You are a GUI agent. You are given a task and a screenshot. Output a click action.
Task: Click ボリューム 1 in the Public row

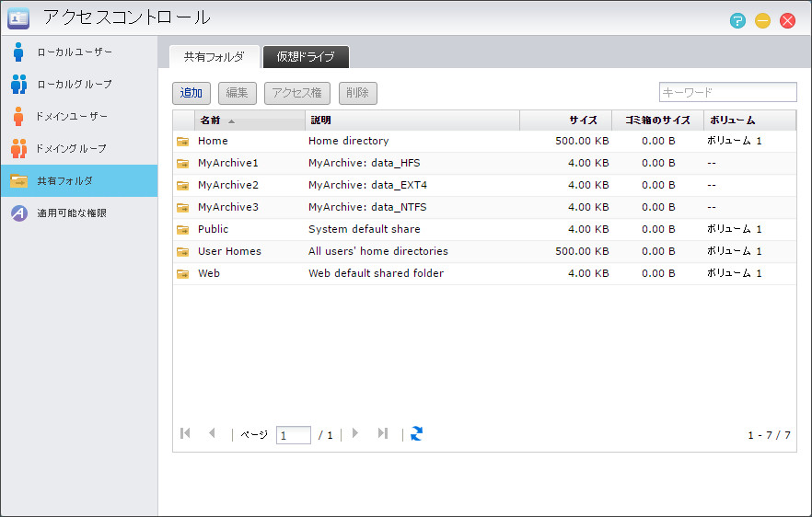(735, 229)
